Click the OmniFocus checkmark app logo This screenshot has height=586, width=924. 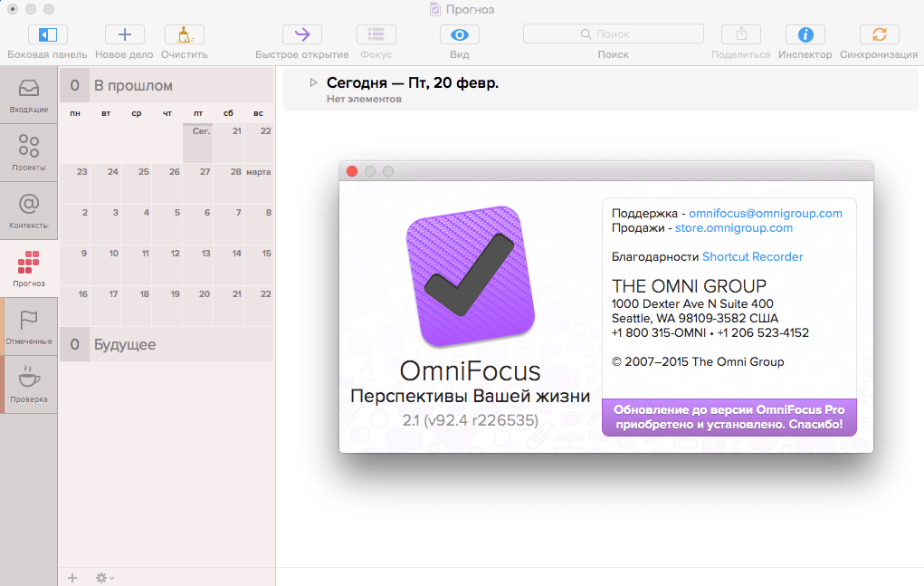coord(471,276)
